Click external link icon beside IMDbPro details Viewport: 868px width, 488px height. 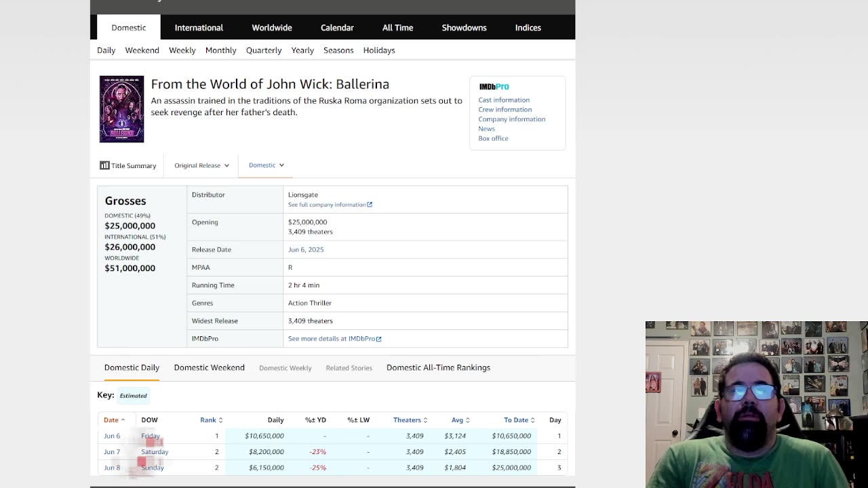(x=379, y=339)
